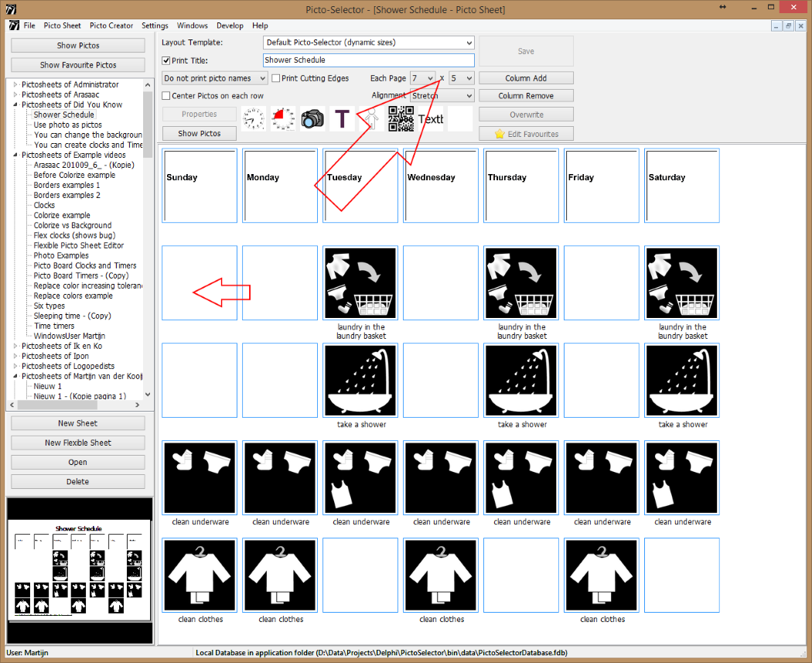812x663 pixels.
Task: Open the Picto Creator menu
Action: tap(111, 26)
